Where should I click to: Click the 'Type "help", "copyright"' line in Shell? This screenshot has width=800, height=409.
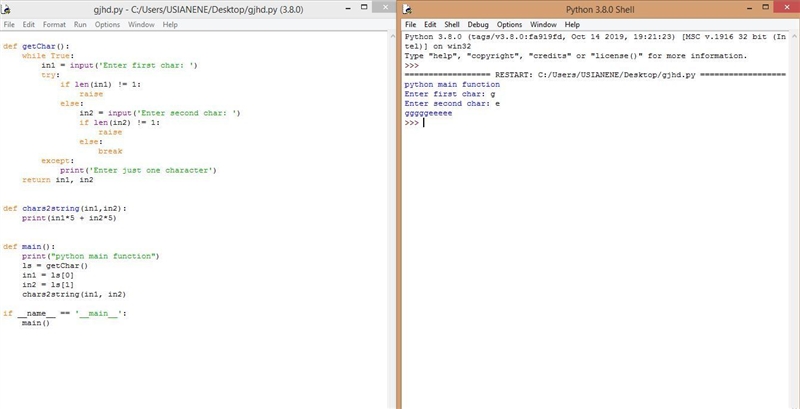(576, 56)
